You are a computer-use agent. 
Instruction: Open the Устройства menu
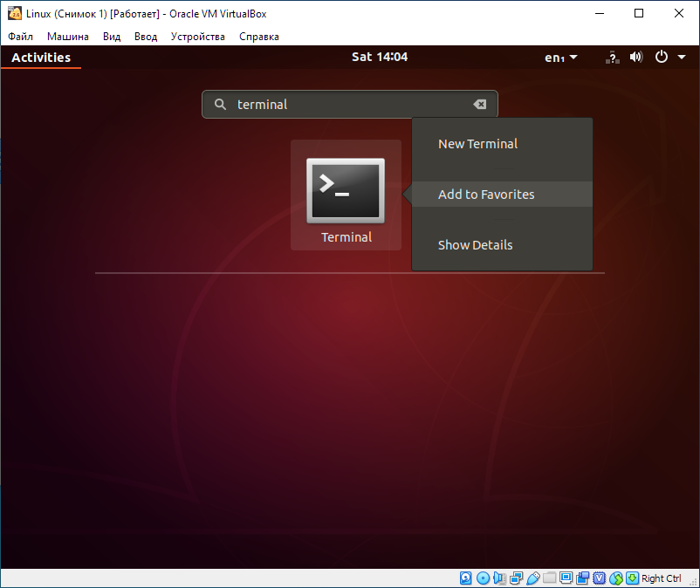tap(197, 37)
